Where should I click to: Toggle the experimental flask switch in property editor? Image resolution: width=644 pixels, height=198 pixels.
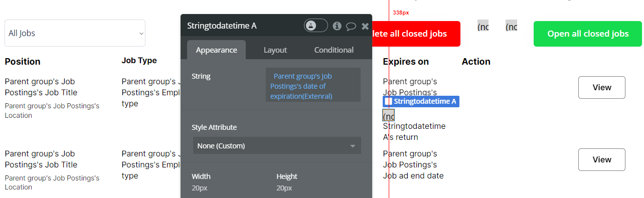pyautogui.click(x=315, y=26)
